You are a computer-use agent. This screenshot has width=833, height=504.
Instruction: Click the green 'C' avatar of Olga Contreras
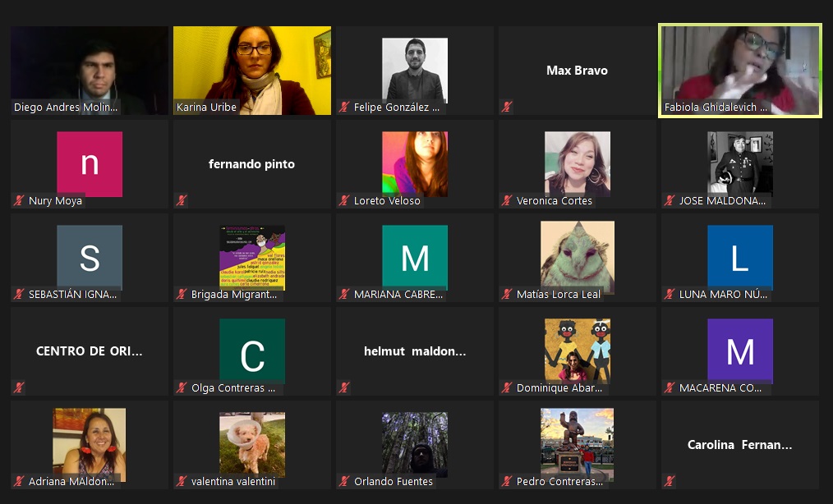pos(252,351)
